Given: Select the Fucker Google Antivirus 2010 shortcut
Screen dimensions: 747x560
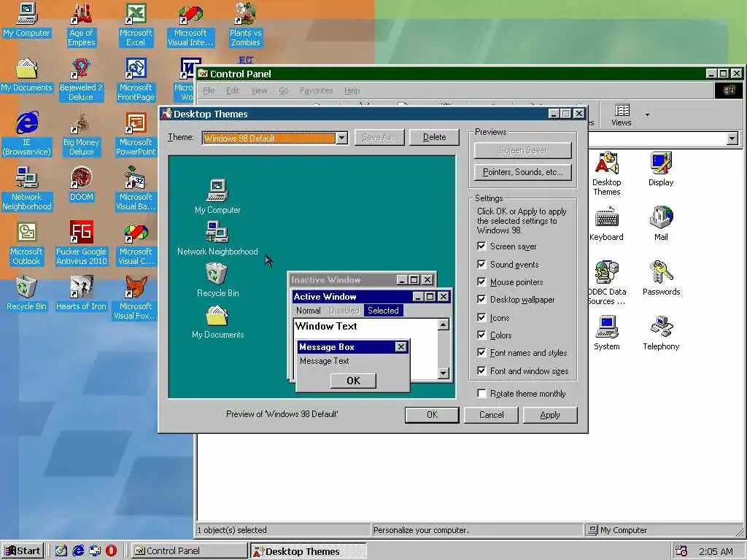Looking at the screenshot, I should 82,244.
